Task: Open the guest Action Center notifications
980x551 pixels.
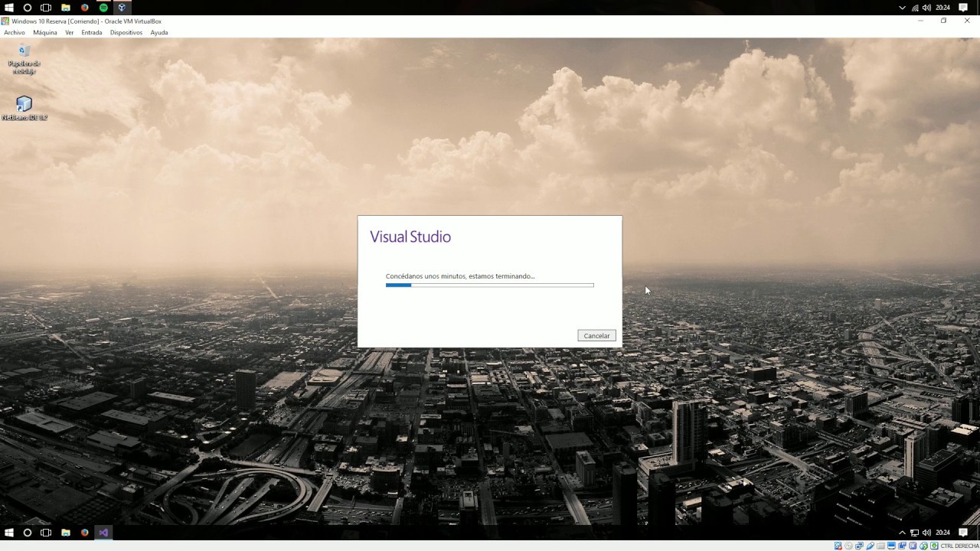Action: pyautogui.click(x=963, y=533)
